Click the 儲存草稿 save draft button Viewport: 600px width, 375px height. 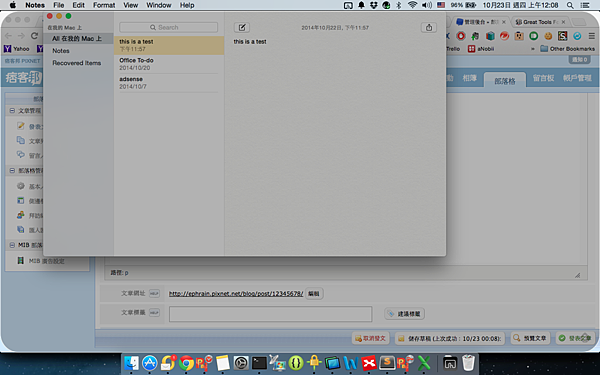(x=450, y=338)
